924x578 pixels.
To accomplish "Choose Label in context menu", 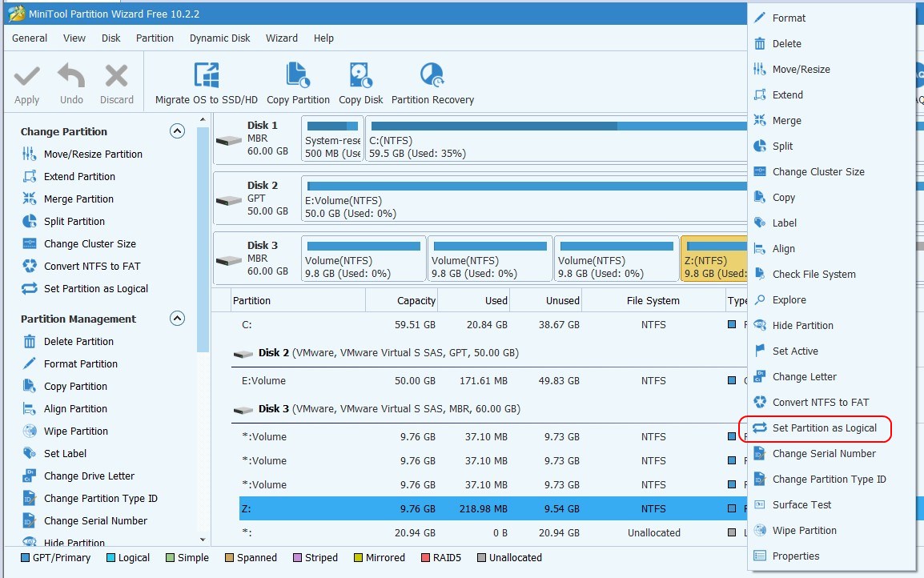I will tap(831, 223).
